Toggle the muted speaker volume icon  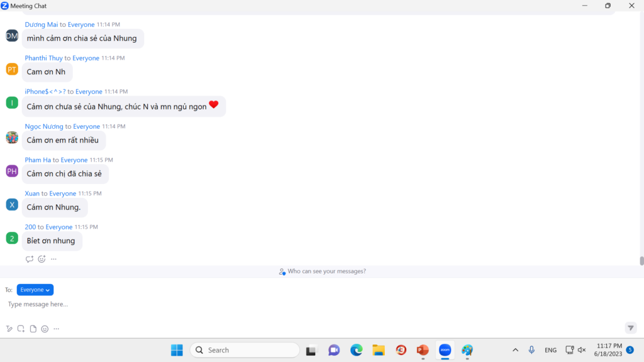pos(582,350)
